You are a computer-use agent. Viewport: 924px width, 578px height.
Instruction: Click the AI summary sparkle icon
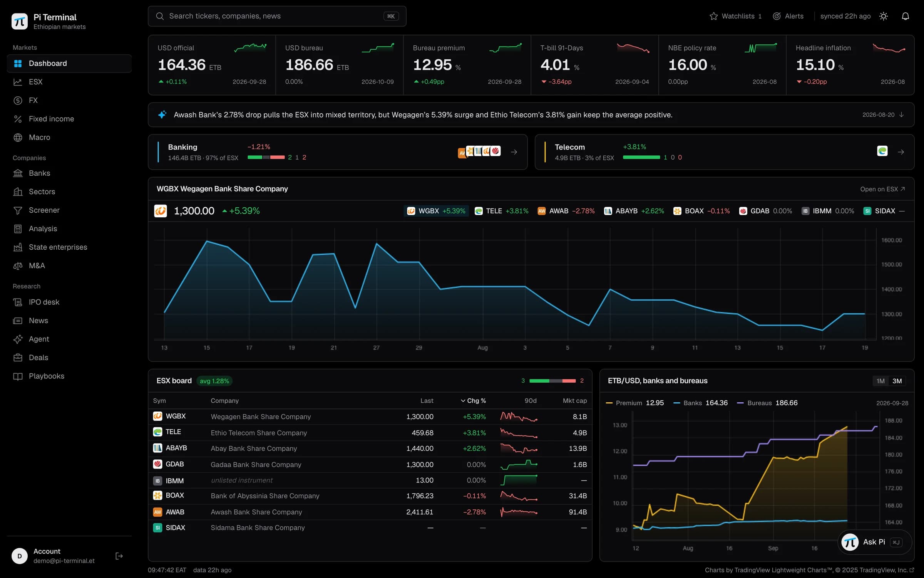pos(162,115)
